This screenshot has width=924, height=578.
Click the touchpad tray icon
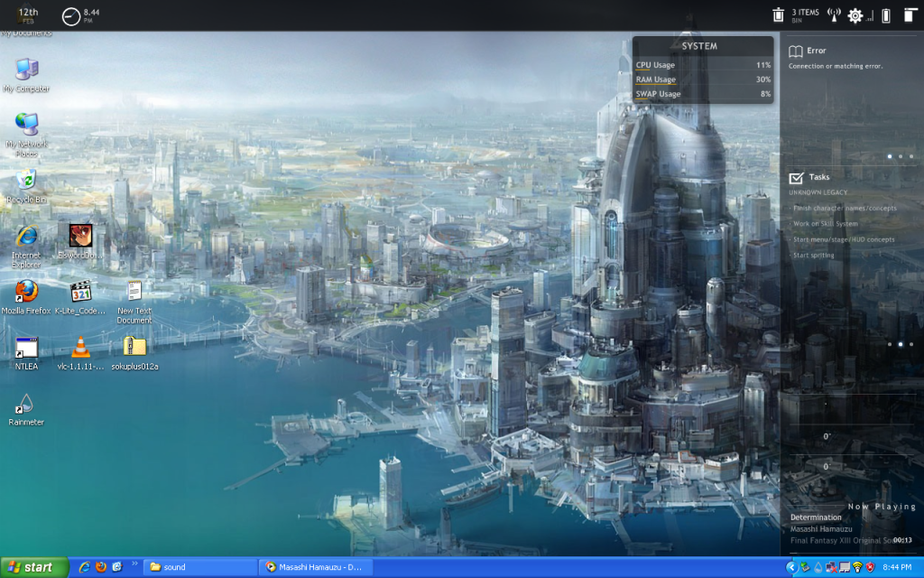pyautogui.click(x=845, y=567)
